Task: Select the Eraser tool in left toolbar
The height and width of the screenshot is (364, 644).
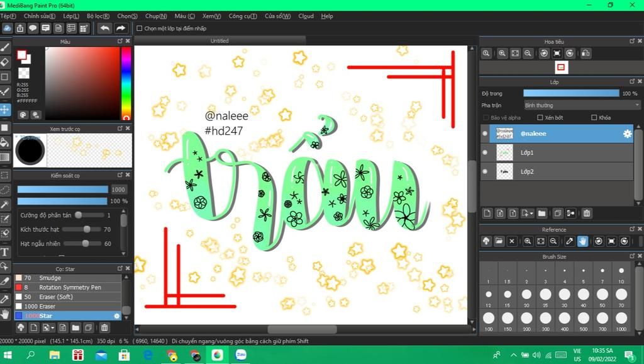Action: pyautogui.click(x=5, y=62)
